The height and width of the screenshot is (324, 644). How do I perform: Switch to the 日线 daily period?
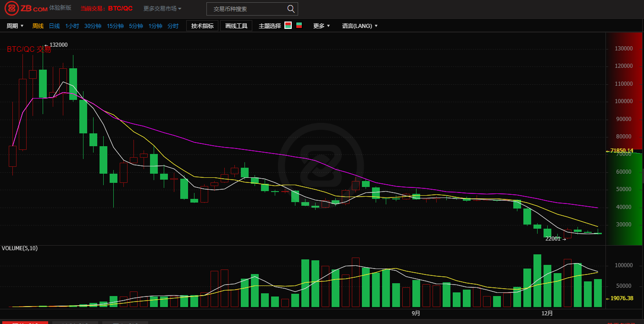coord(54,26)
